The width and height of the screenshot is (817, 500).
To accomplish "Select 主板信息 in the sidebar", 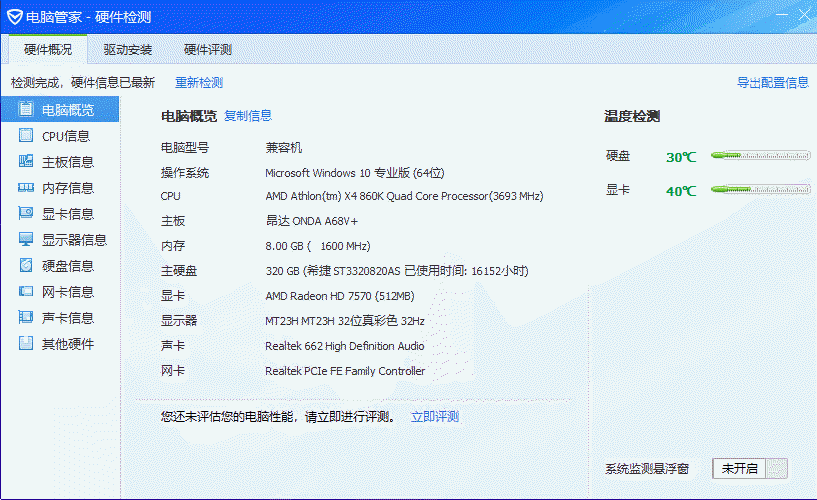I will tap(68, 162).
